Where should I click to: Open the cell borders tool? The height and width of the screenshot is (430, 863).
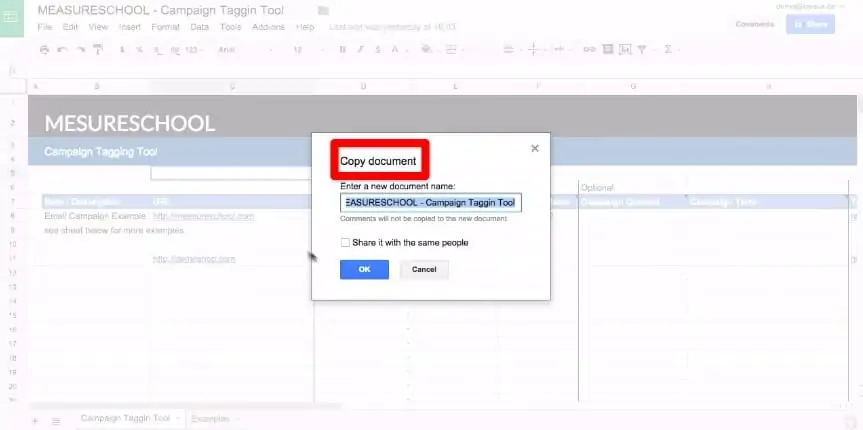[451, 50]
